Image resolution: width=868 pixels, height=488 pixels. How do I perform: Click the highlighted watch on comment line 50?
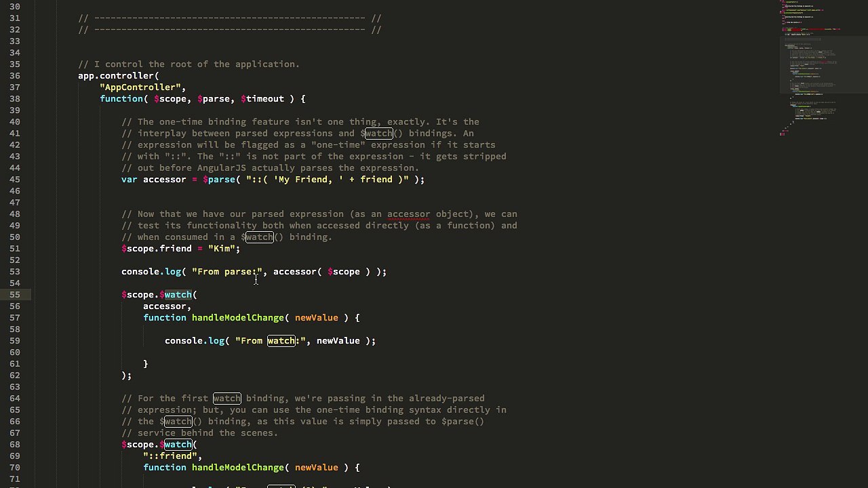pos(260,237)
